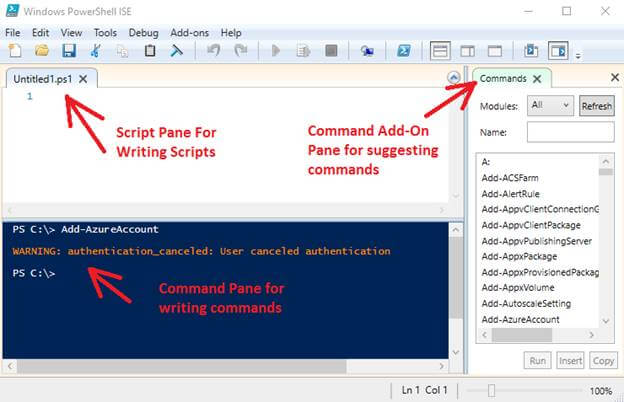Open the Edit menu
The width and height of the screenshot is (624, 402).
pyautogui.click(x=41, y=33)
